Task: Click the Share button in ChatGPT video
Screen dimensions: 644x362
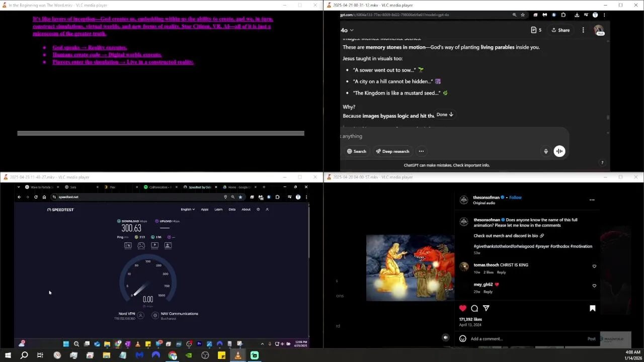Action: [x=560, y=30]
